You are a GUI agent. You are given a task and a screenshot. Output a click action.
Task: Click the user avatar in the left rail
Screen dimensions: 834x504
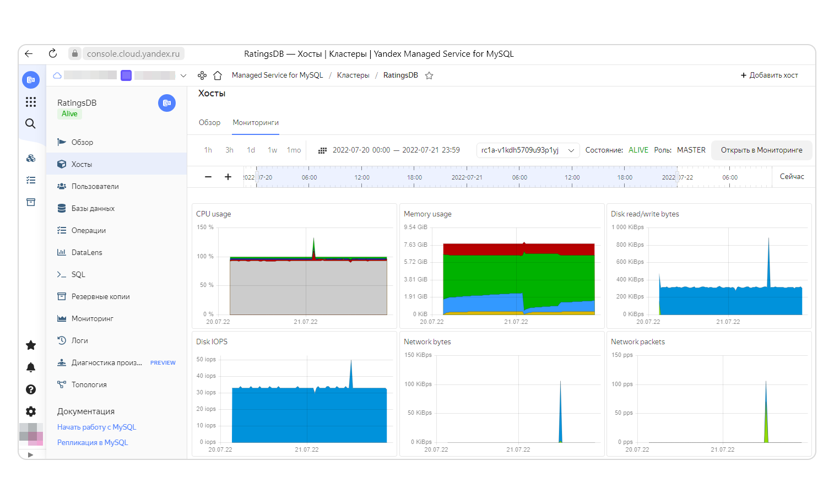[31, 434]
